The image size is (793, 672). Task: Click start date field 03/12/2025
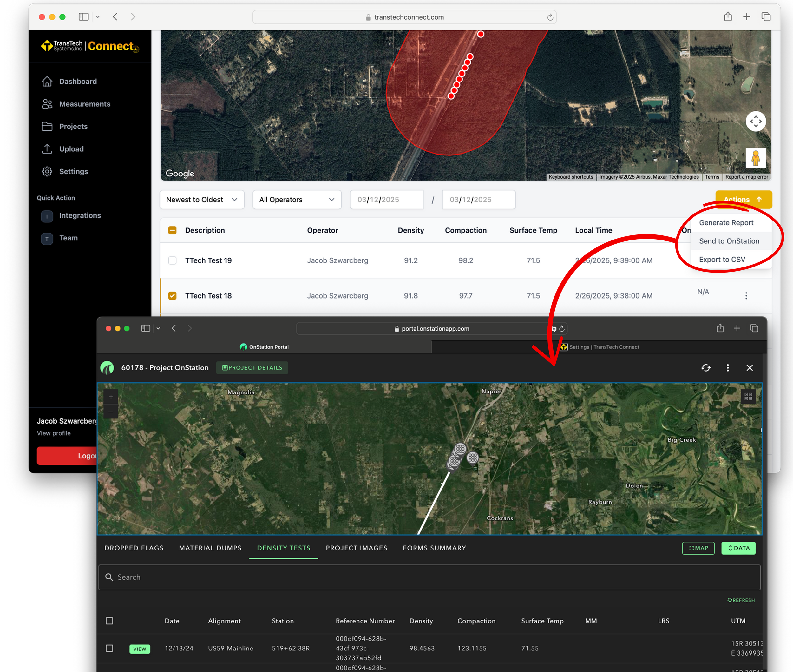tap(386, 200)
